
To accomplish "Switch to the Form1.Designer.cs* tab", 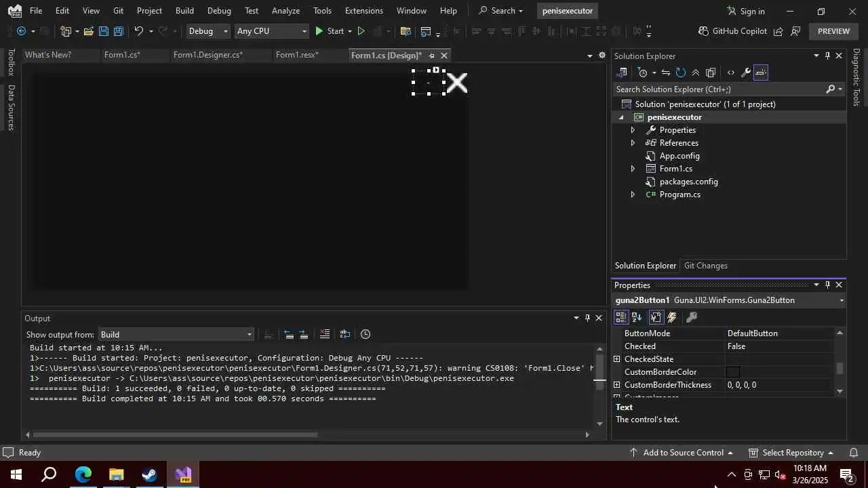I will click(x=208, y=55).
